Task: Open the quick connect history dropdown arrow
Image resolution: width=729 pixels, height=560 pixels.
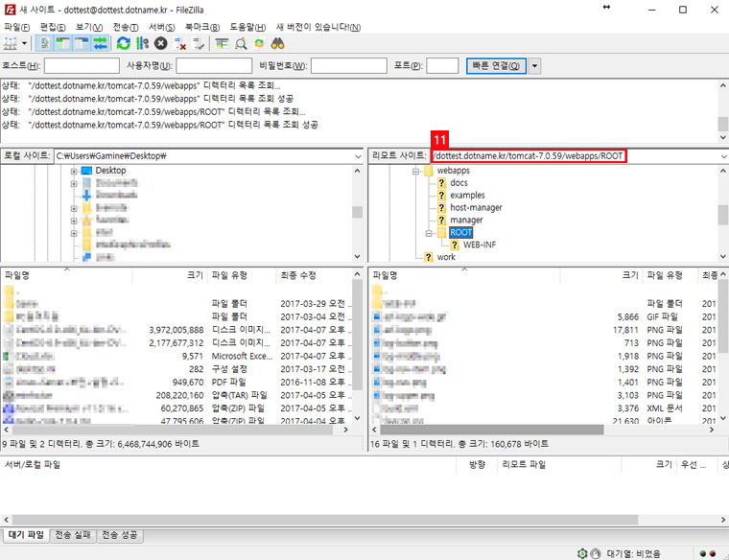Action: (x=535, y=65)
